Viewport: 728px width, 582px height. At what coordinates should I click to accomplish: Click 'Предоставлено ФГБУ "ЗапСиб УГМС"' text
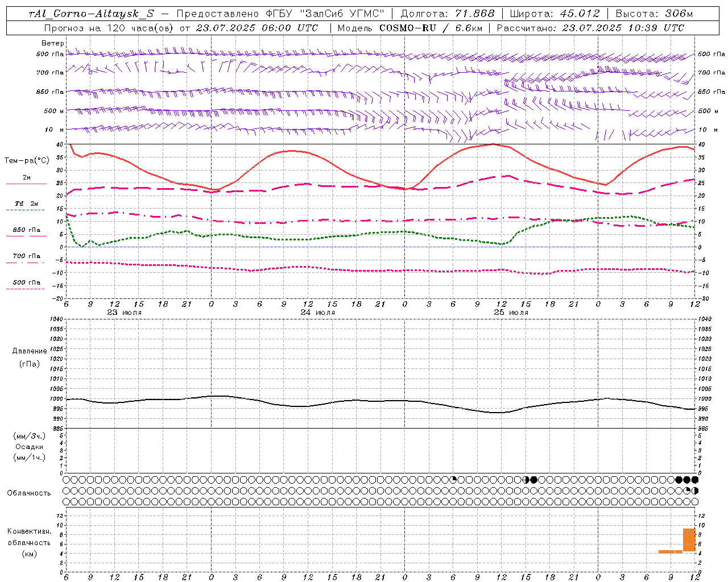(x=280, y=14)
